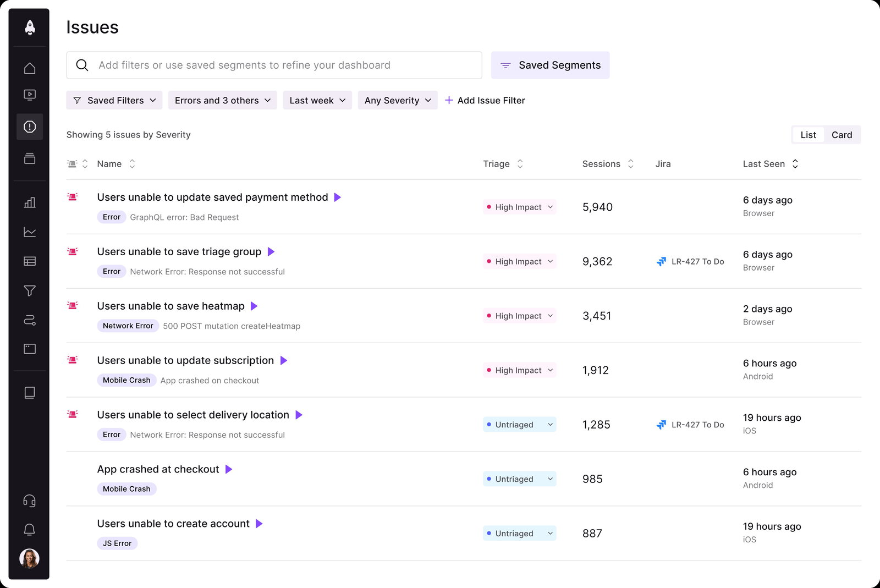This screenshot has height=588, width=880.
Task: Click the filter search input field
Action: (274, 65)
